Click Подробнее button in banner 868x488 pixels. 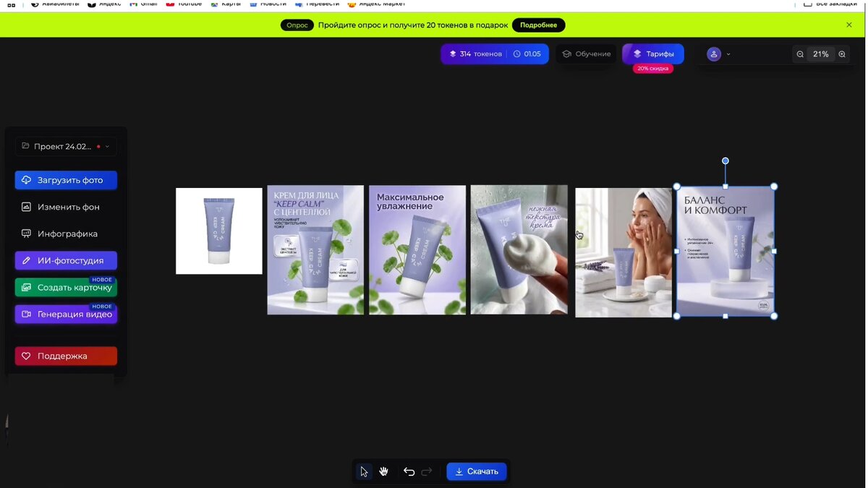coord(539,25)
